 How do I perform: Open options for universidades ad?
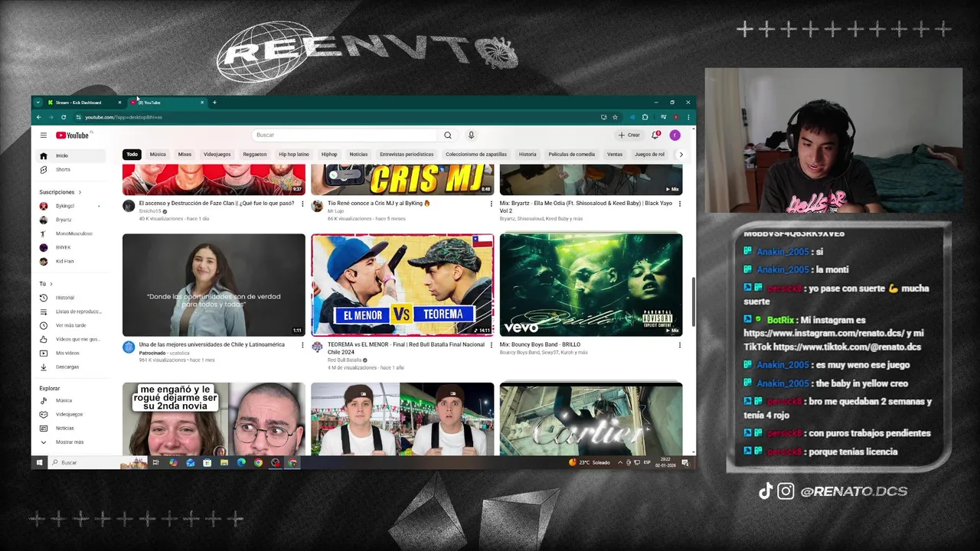click(x=302, y=345)
